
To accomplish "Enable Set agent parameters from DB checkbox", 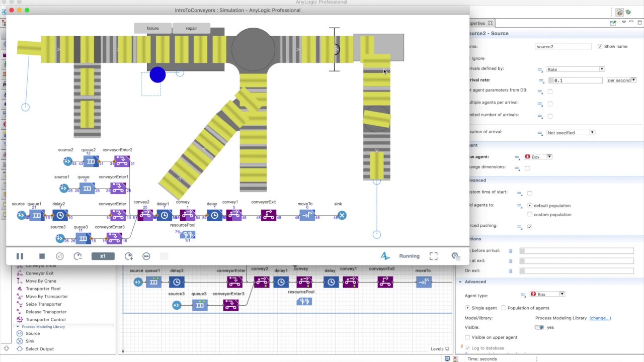I will click(550, 92).
